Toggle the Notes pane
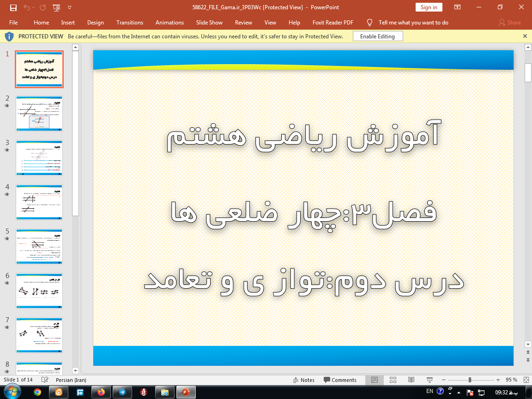Viewport: 532px width, 399px height. (304, 380)
